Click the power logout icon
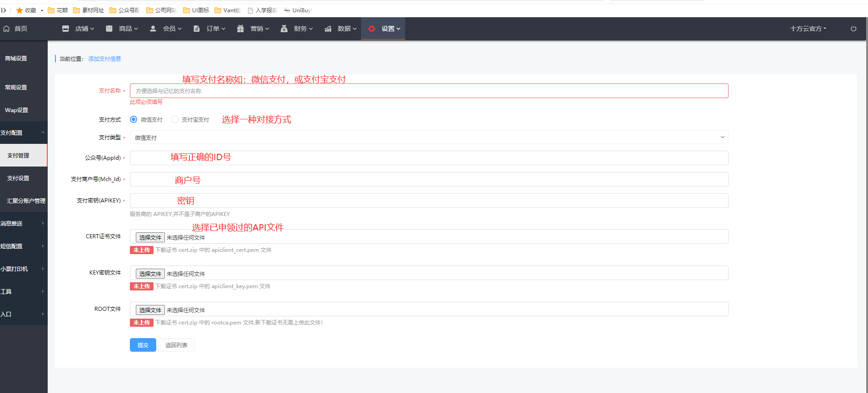The height and width of the screenshot is (393, 868). tap(853, 29)
